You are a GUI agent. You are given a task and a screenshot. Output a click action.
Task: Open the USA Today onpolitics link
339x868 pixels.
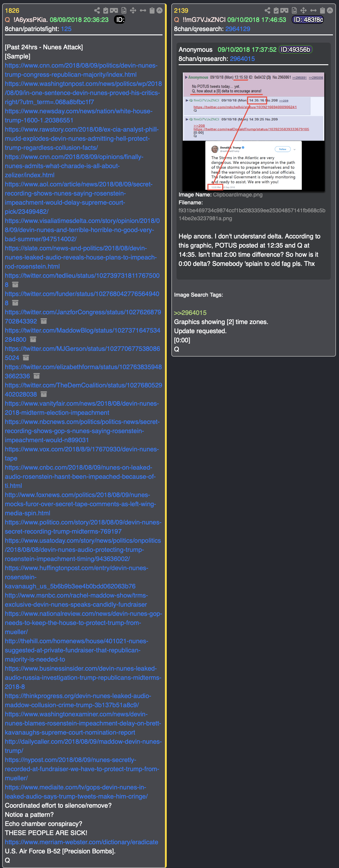pyautogui.click(x=83, y=549)
